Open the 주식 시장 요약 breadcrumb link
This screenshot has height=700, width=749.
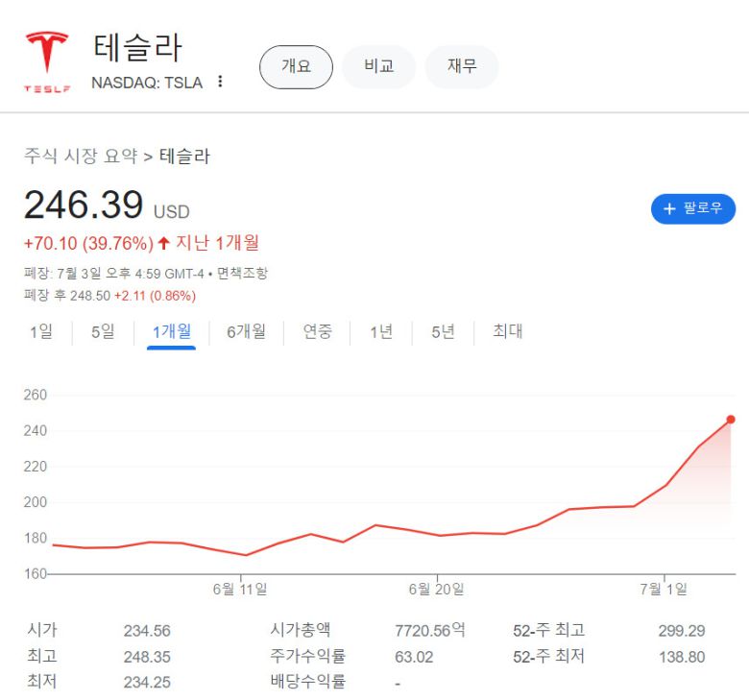click(x=81, y=156)
